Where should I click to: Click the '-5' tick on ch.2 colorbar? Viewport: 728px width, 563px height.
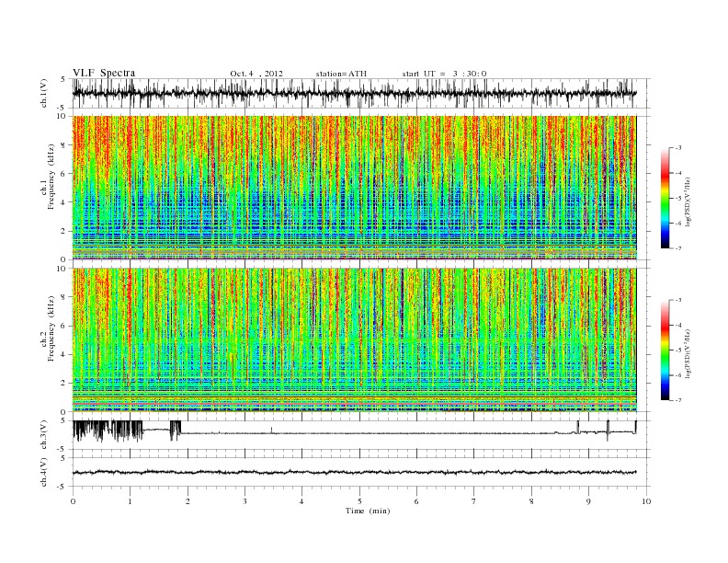click(x=677, y=350)
